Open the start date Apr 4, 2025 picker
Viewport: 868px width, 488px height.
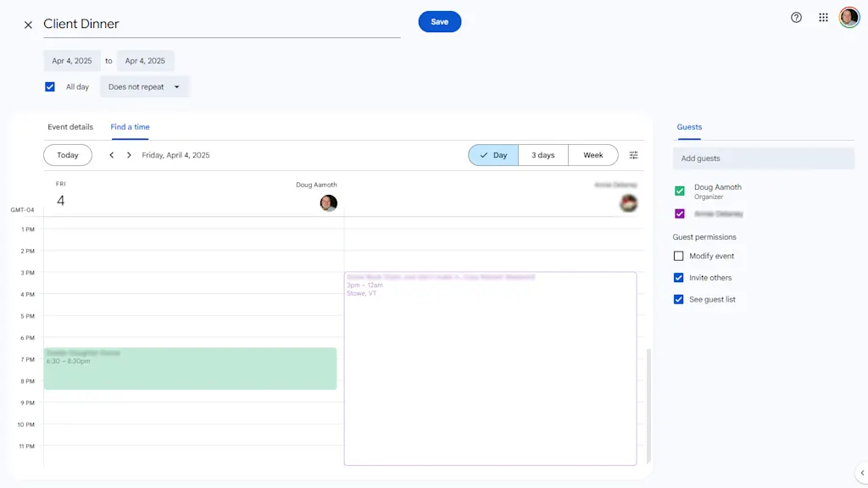[x=72, y=61]
